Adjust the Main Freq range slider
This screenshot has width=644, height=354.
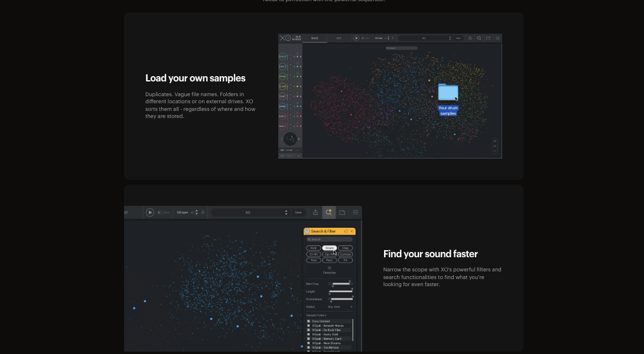340,284
